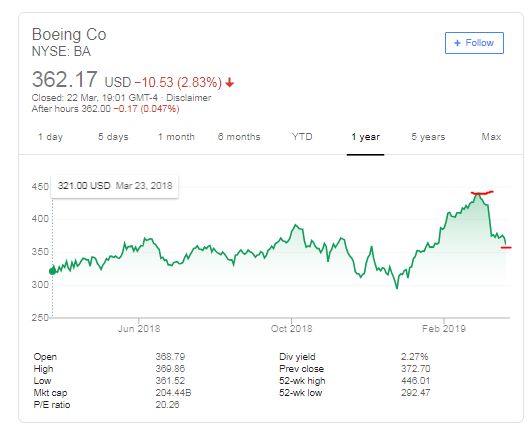Image resolution: width=531 pixels, height=432 pixels.
Task: Click the Div yield label
Action: (x=297, y=357)
